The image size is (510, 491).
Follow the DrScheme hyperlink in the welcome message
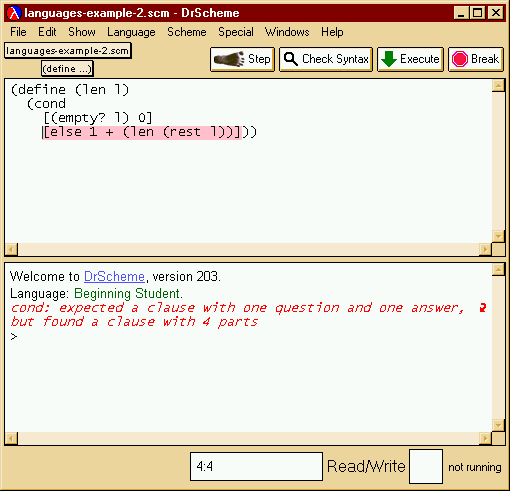click(x=114, y=276)
